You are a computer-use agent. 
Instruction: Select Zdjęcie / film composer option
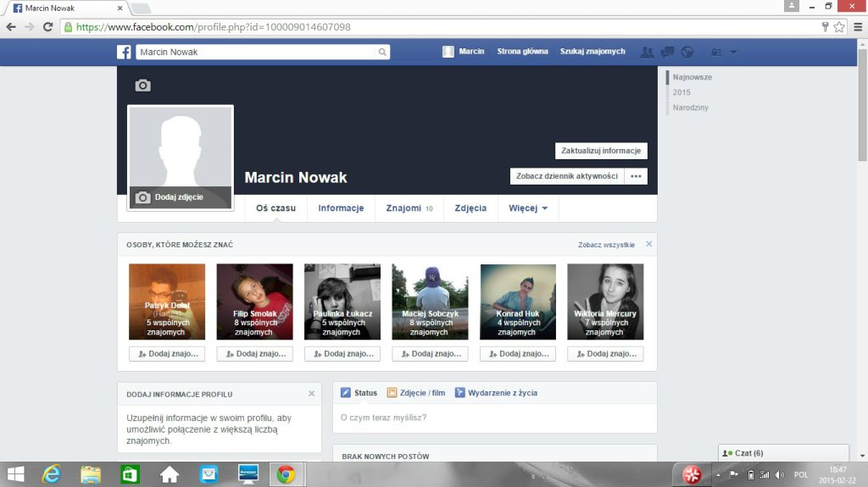coord(415,393)
